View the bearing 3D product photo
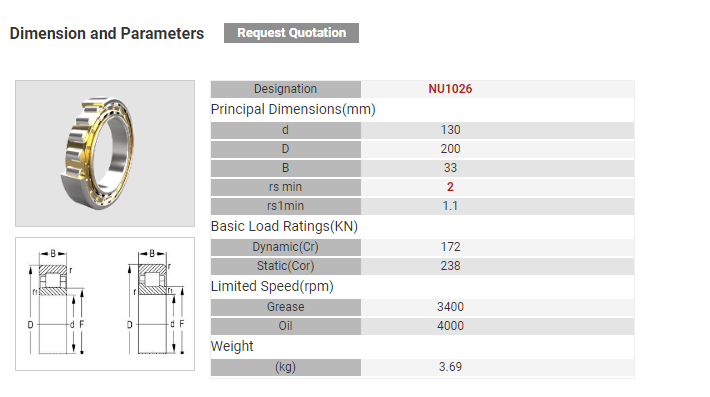The height and width of the screenshot is (397, 710). (x=105, y=153)
